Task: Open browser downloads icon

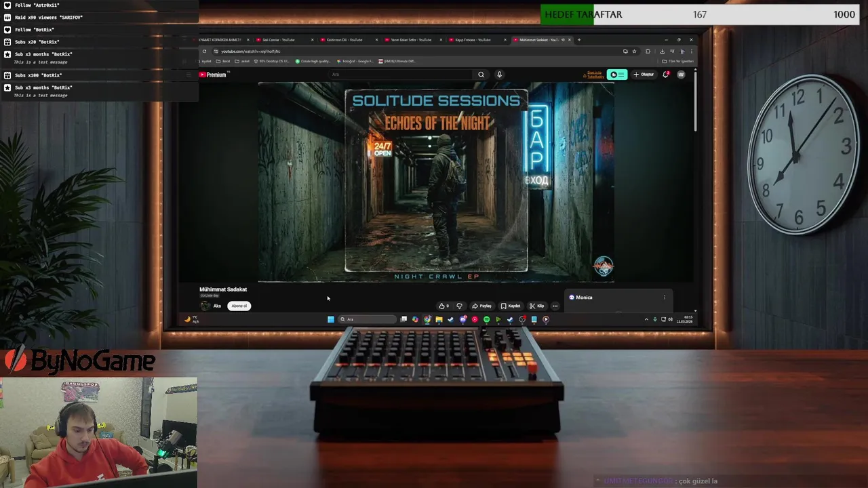Action: (x=662, y=52)
